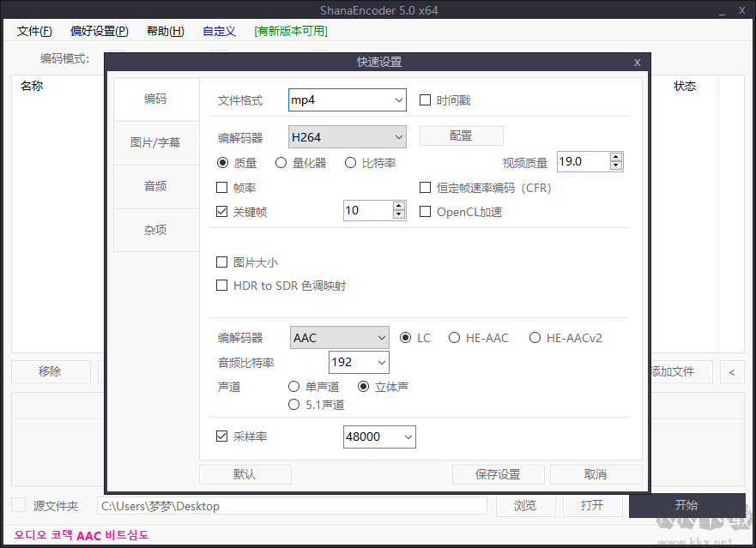Open the 图片/字幕 settings tab
Viewport: 756px width, 548px height.
pos(155,142)
